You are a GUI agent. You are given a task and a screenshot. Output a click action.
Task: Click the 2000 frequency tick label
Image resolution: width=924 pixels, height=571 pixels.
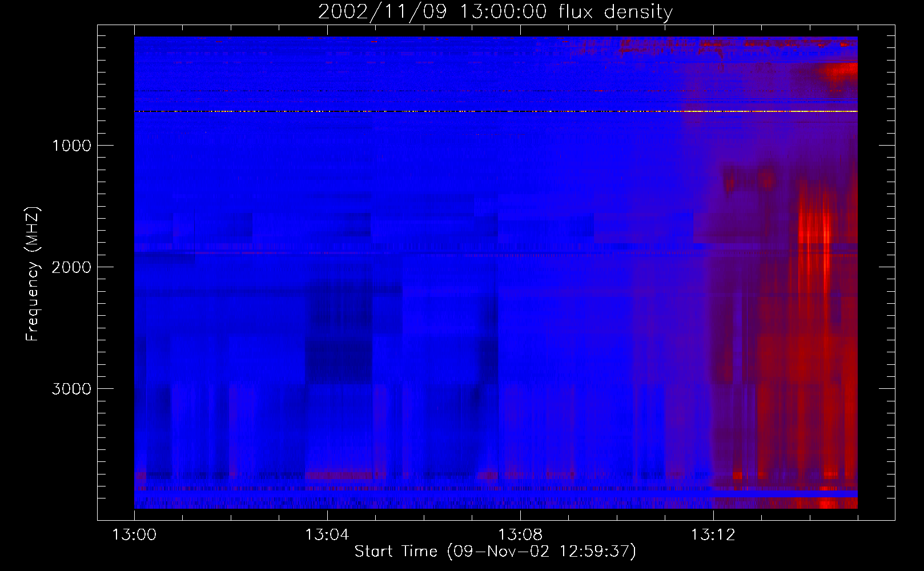tap(71, 267)
